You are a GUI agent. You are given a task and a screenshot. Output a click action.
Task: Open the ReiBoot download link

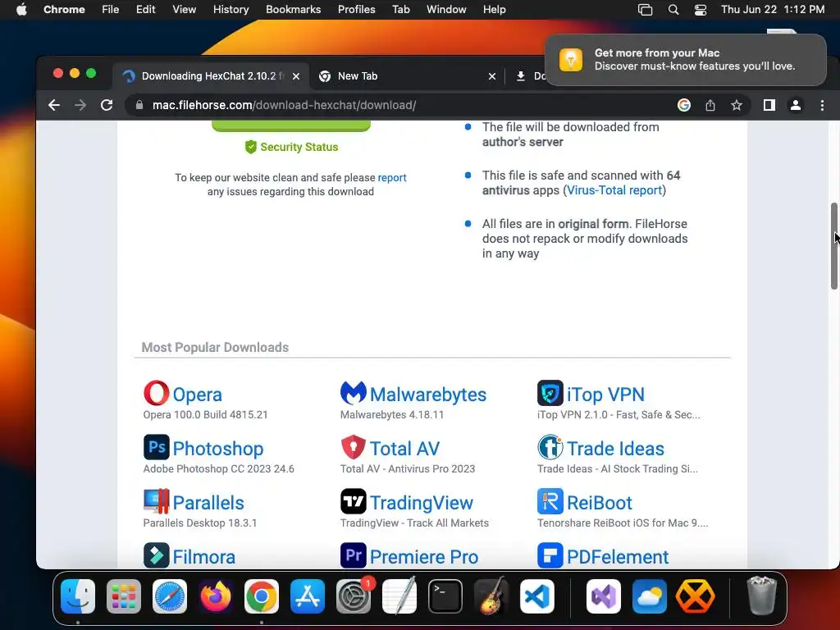pos(600,503)
